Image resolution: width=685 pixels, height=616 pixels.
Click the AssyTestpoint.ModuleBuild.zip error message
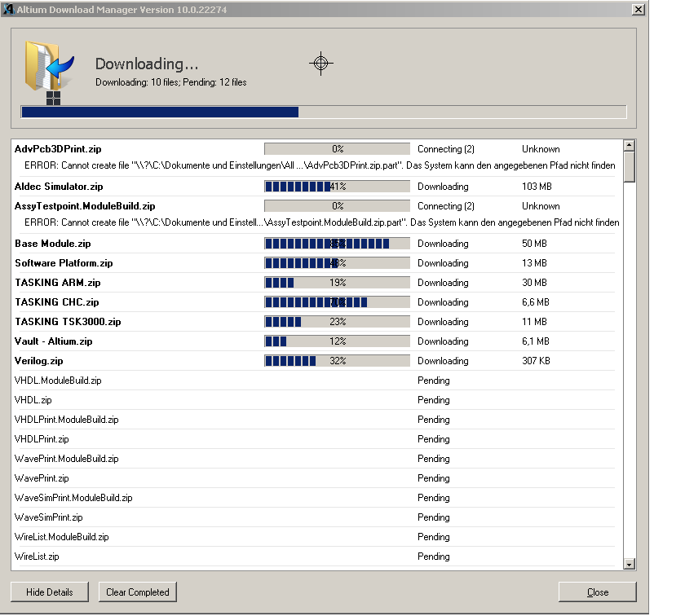pyautogui.click(x=322, y=222)
